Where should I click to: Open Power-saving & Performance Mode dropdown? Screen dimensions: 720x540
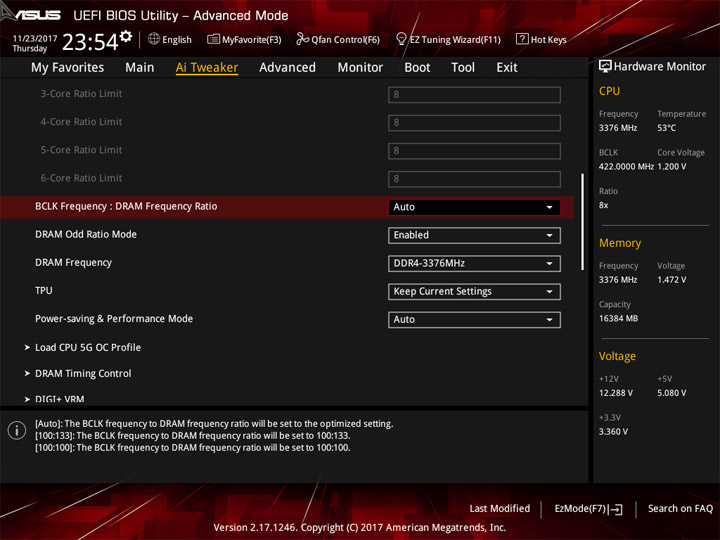(474, 320)
